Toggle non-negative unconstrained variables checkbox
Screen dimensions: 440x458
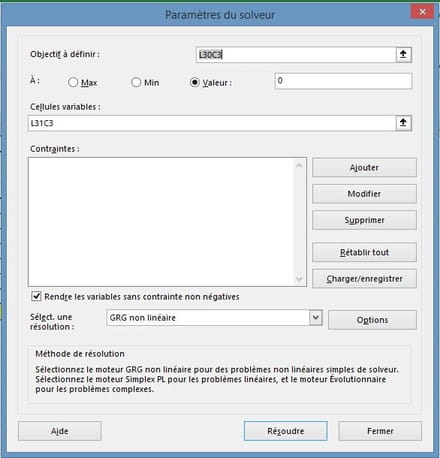pyautogui.click(x=36, y=296)
